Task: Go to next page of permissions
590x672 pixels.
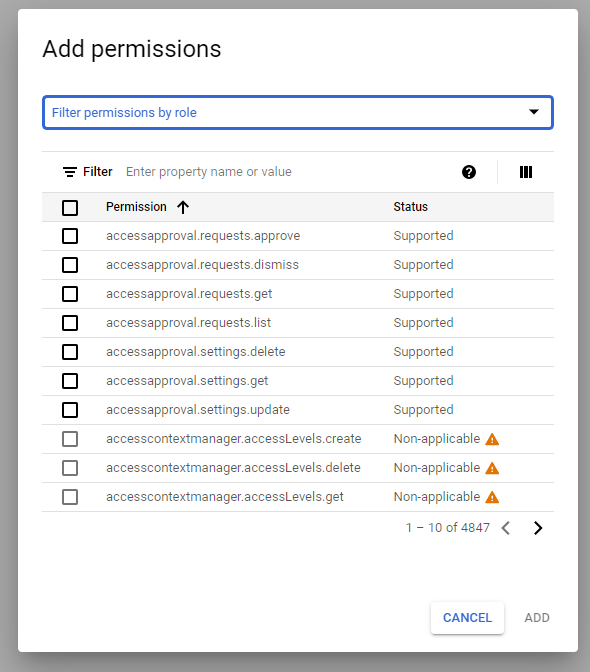Action: tap(538, 528)
